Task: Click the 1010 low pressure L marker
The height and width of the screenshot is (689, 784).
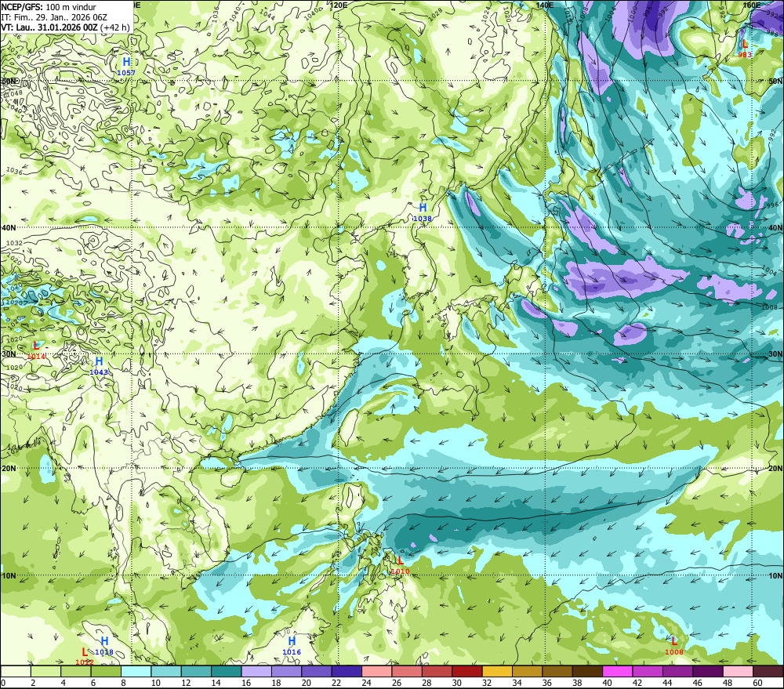Action: [x=401, y=560]
